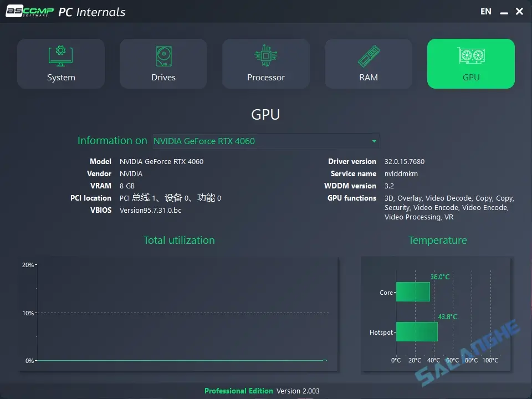This screenshot has height=399, width=532.
Task: Click the ASCOMP Software logo
Action: point(30,11)
